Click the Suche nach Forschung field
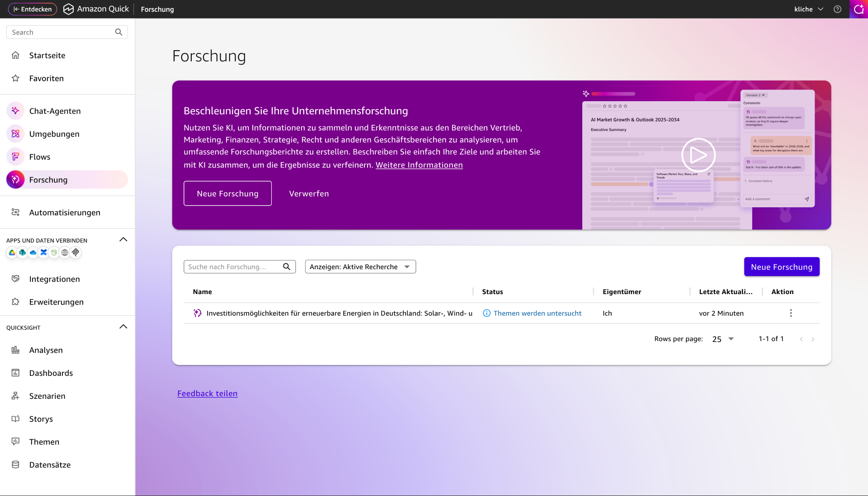The height and width of the screenshot is (496, 868). coord(233,267)
